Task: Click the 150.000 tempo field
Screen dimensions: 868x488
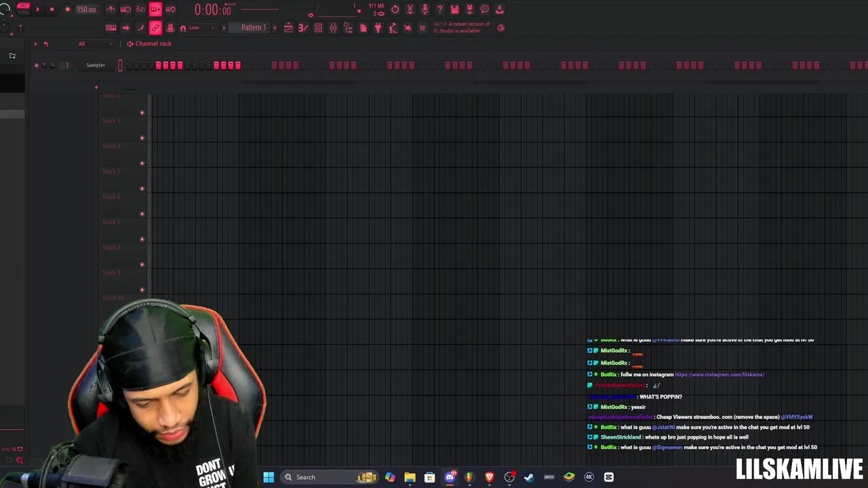Action: (x=87, y=9)
